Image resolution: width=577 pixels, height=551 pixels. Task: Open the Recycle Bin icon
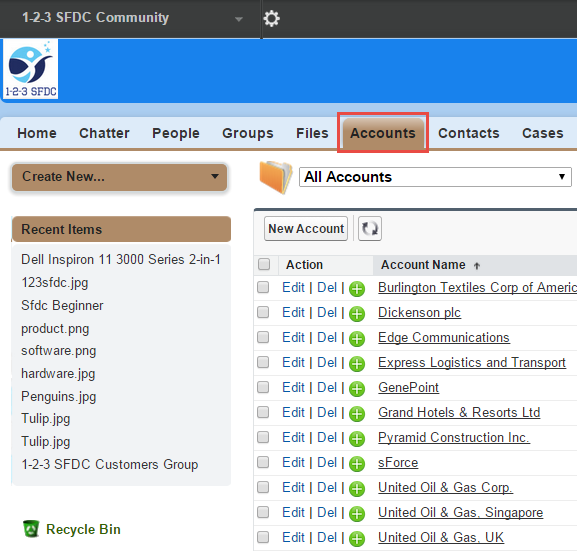click(x=31, y=529)
